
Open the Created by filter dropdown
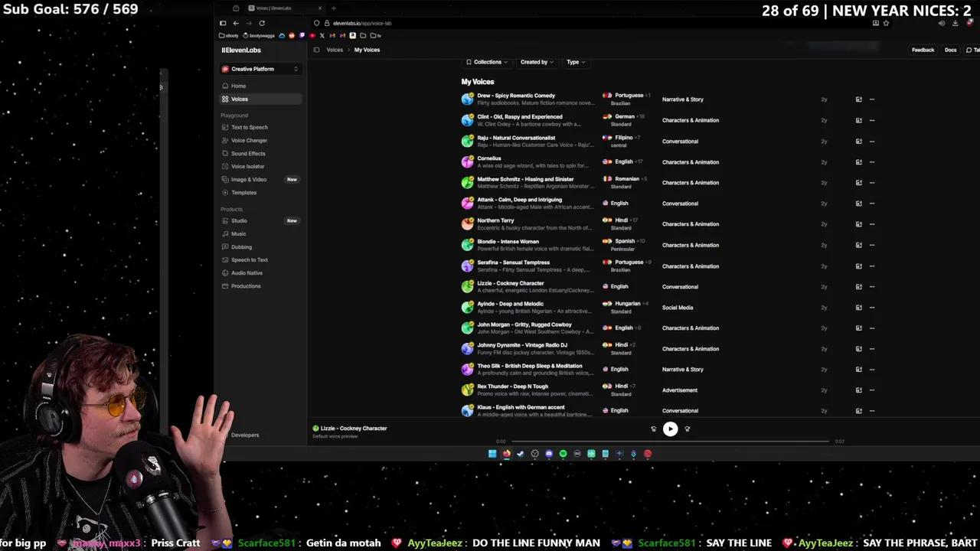(537, 62)
